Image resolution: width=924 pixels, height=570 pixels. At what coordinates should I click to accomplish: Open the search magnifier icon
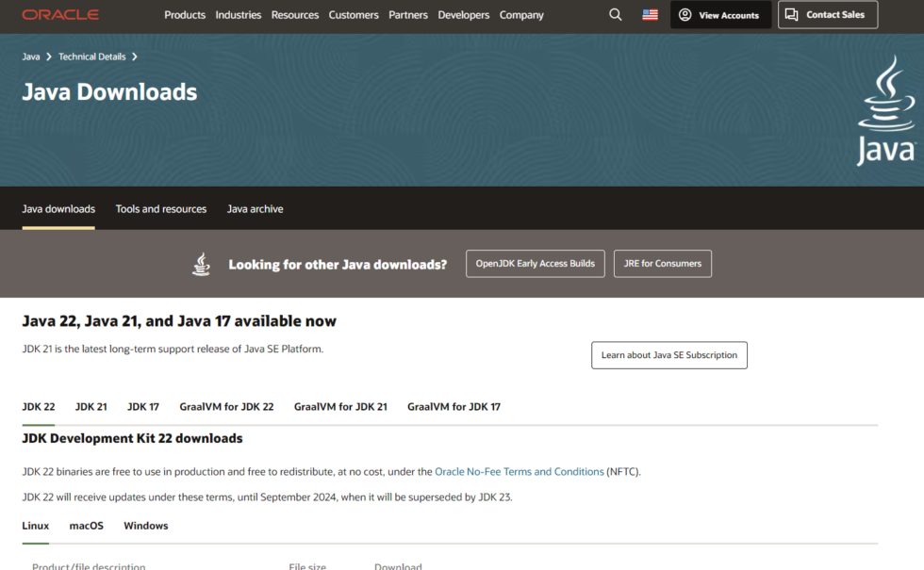[x=616, y=15]
